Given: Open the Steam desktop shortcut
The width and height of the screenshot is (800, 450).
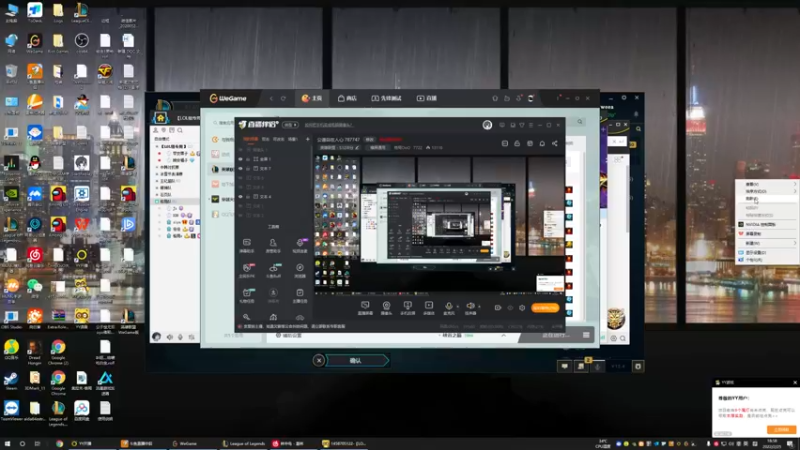Looking at the screenshot, I should (11, 381).
